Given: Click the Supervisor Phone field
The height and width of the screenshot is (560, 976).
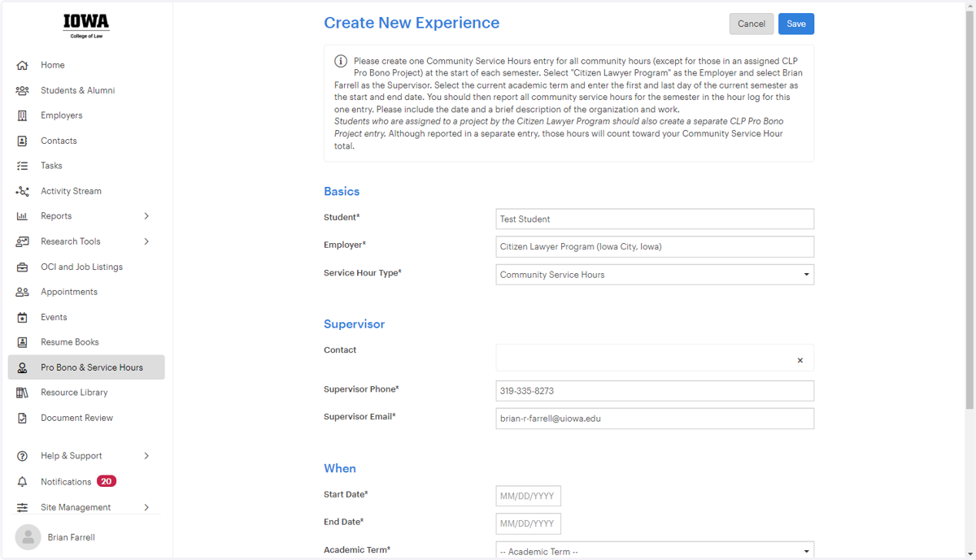Looking at the screenshot, I should coord(655,391).
